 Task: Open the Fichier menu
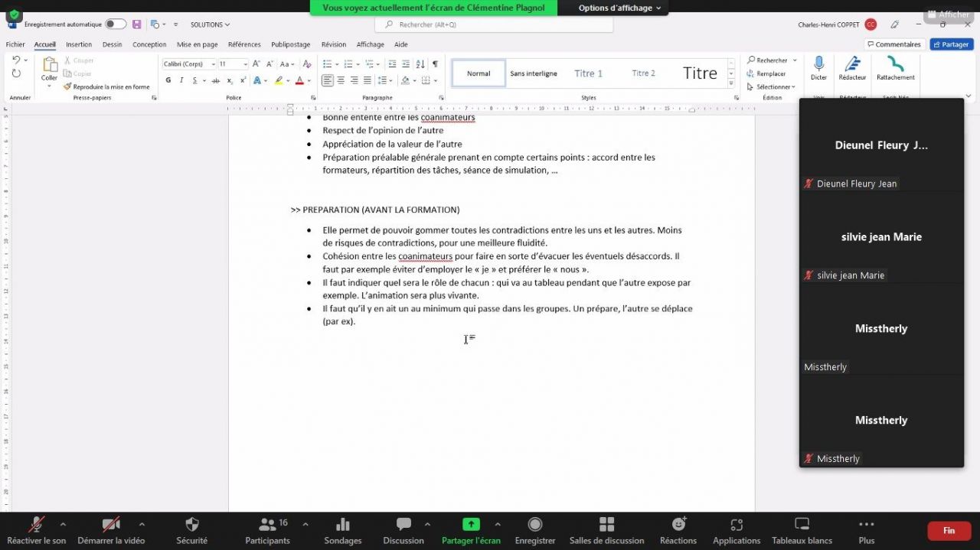[15, 44]
